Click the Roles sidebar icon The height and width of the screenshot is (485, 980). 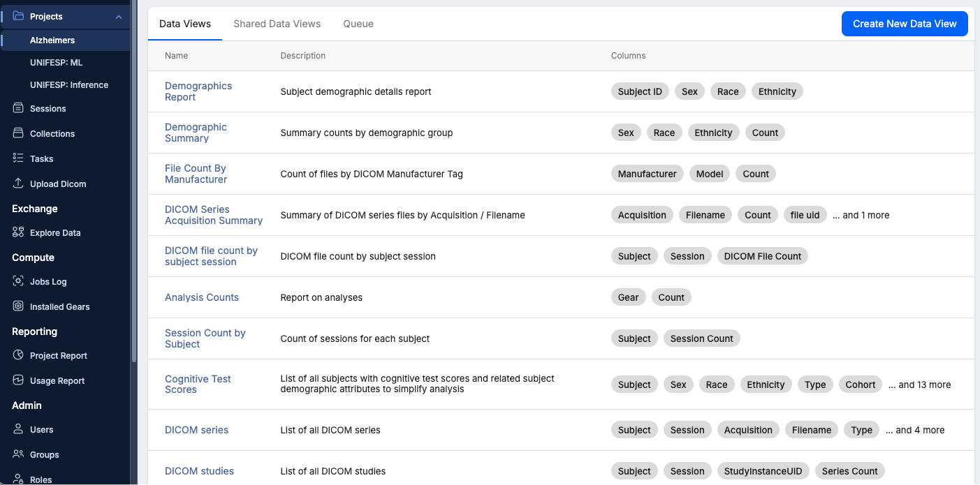point(18,479)
